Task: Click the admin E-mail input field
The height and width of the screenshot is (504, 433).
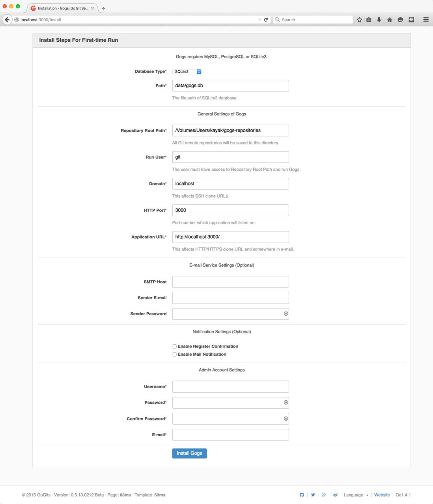Action: (230, 435)
